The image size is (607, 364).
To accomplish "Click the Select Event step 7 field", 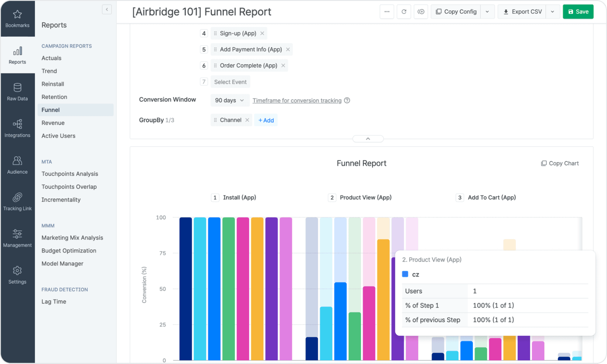I will coord(230,82).
